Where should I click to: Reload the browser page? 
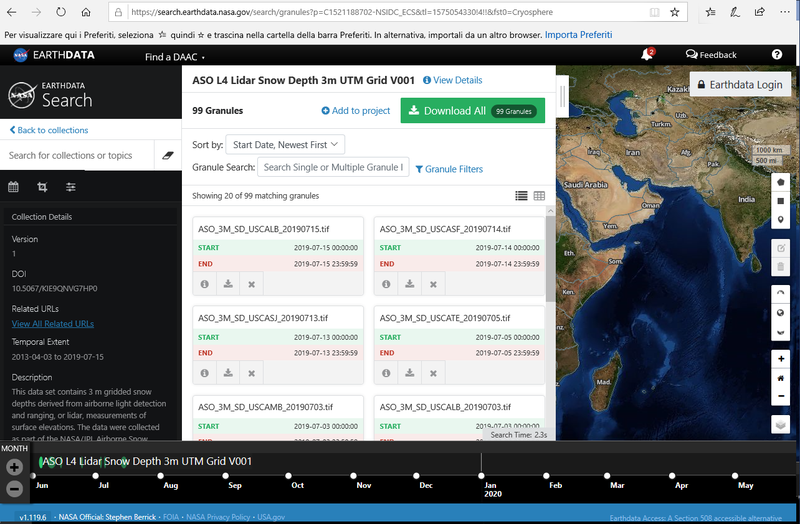click(61, 12)
